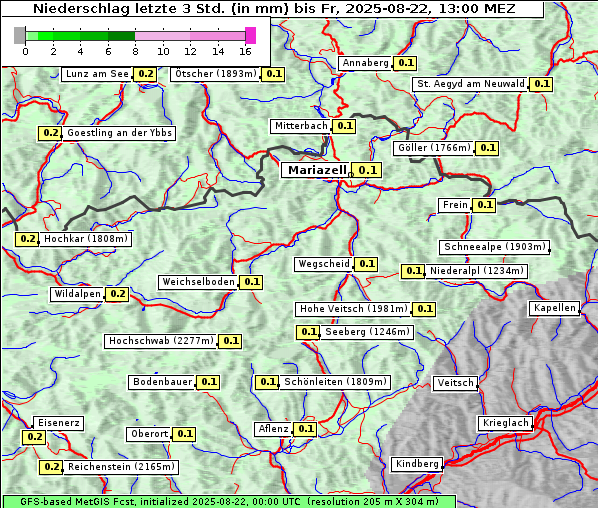Click the 0.1 value beside St. Aegyd
The width and height of the screenshot is (598, 508).
[541, 84]
